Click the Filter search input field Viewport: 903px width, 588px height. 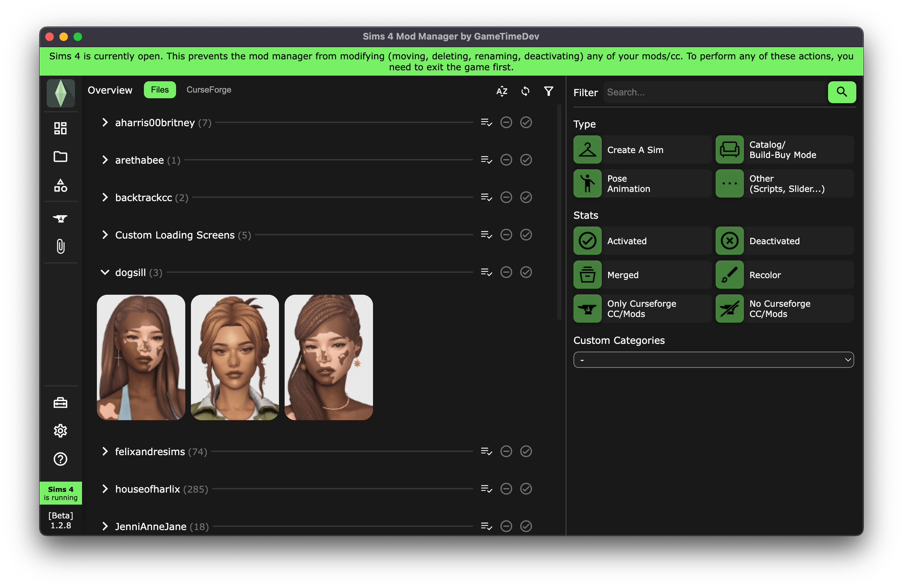click(x=715, y=92)
